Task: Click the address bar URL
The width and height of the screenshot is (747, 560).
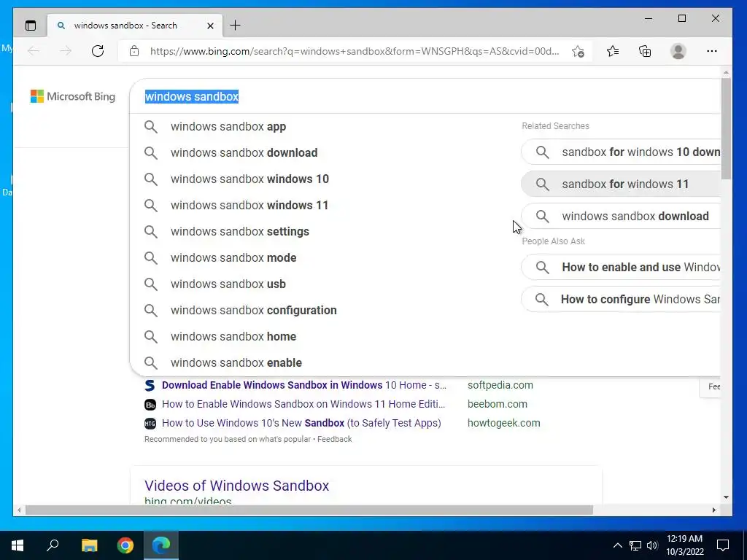Action: pyautogui.click(x=355, y=51)
